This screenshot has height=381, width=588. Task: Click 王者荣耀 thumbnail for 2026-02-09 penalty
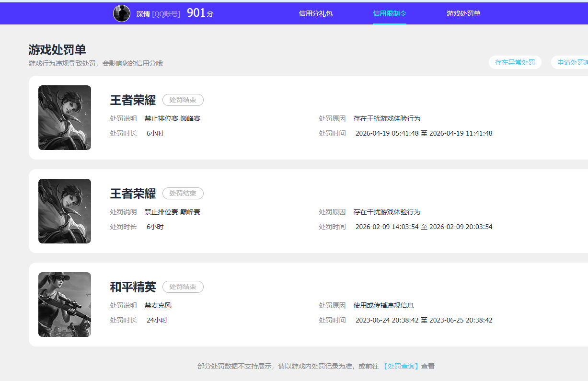pos(65,211)
